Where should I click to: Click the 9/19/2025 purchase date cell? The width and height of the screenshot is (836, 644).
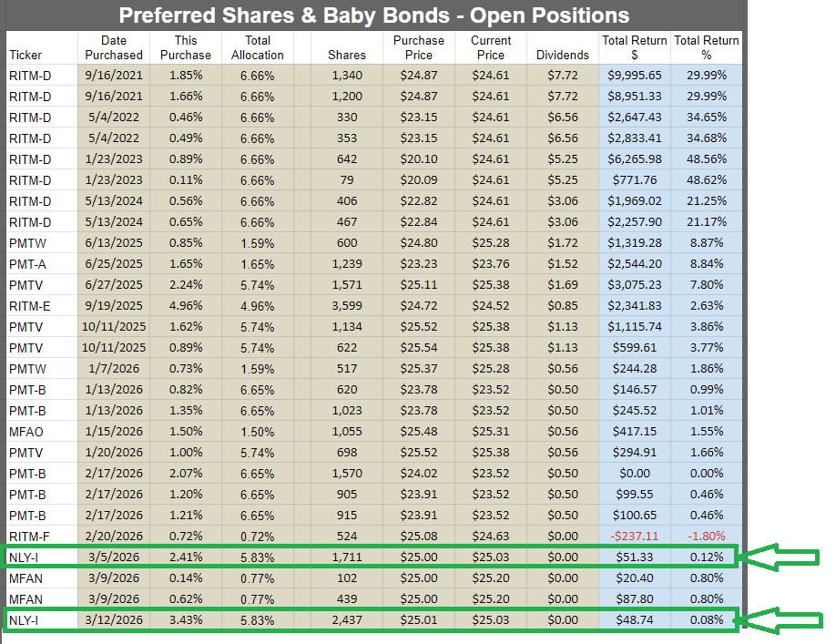[x=114, y=306]
